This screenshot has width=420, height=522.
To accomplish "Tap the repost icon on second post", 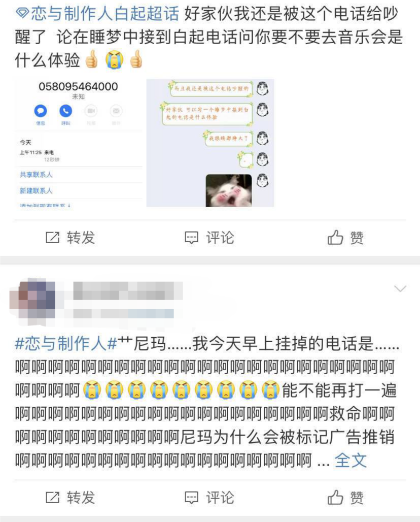I will click(x=53, y=498).
